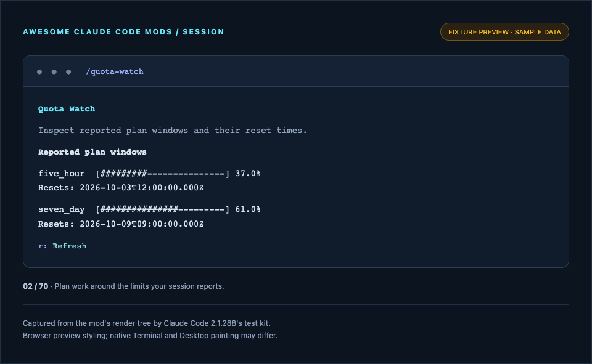The image size is (592, 364).
Task: Click the seven_day window label
Action: [61, 209]
